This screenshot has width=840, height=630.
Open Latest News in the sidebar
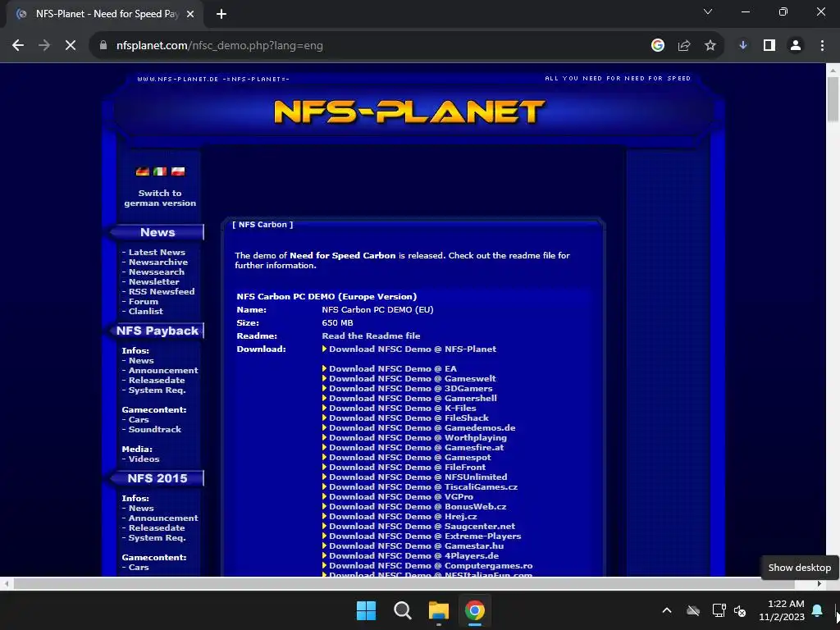click(157, 253)
